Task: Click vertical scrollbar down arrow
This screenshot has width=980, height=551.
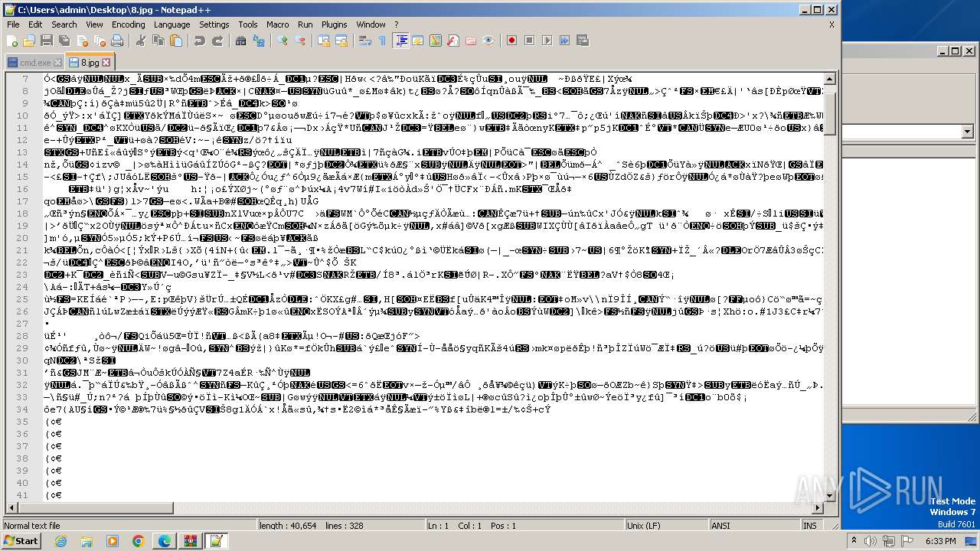Action: click(x=830, y=496)
